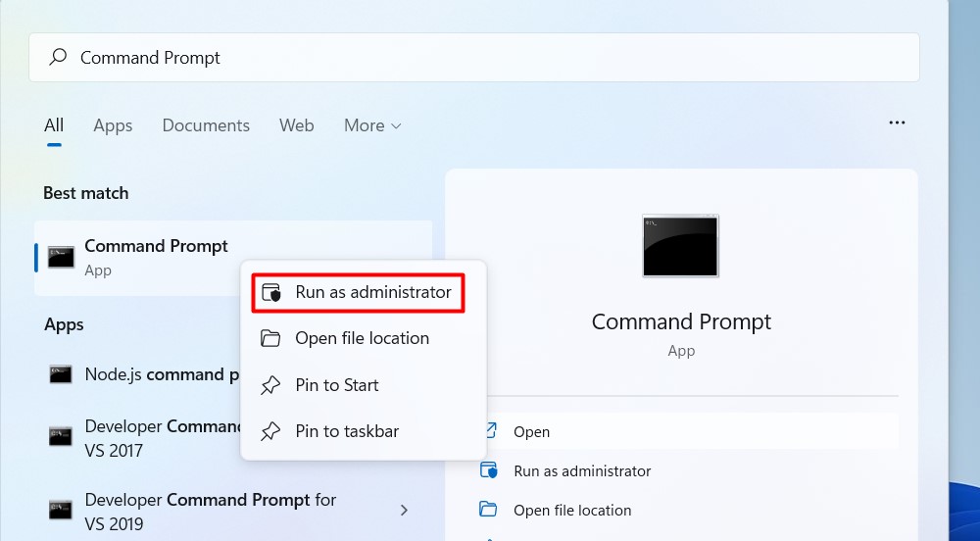
Task: Click Open in the details pane
Action: point(693,431)
